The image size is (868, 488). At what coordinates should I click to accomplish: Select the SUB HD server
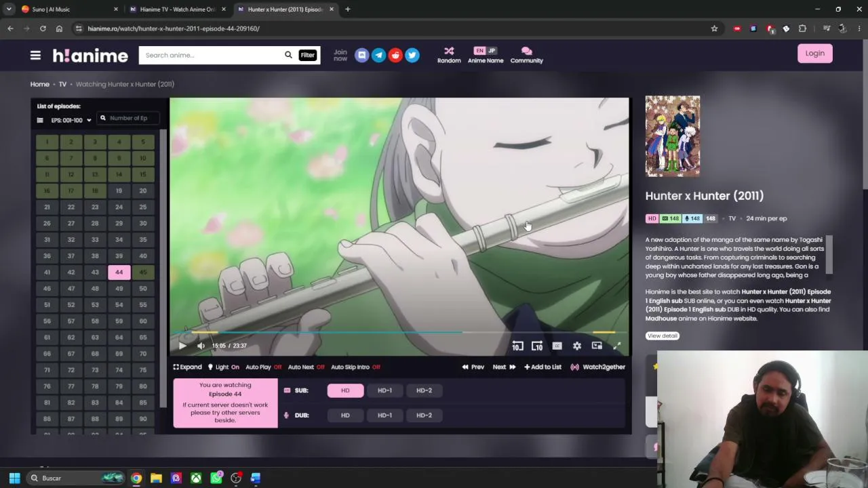tap(345, 390)
